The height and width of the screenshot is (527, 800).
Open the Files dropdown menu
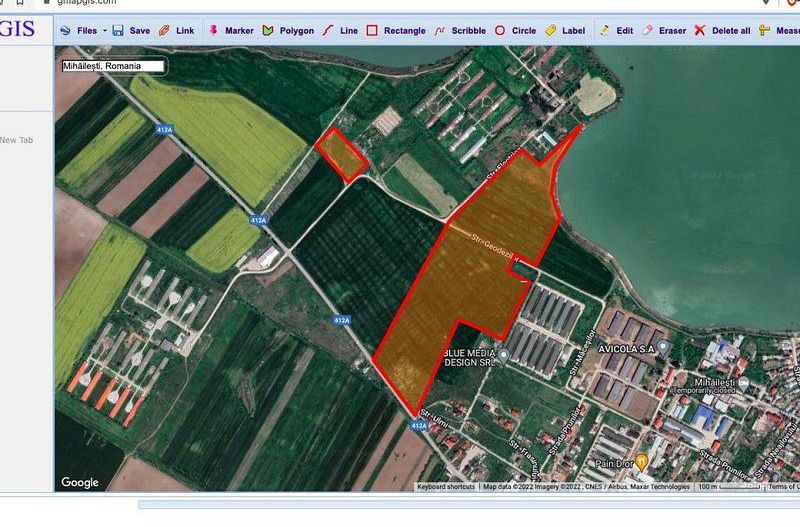[83, 31]
